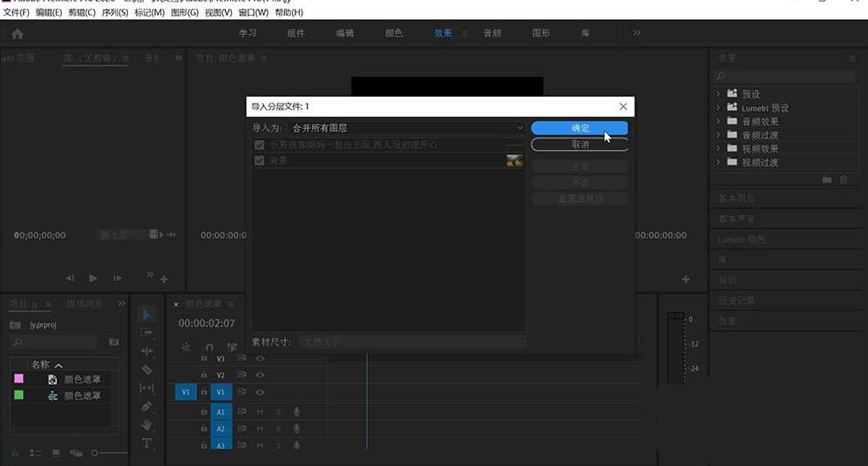Close the 导入分层文件 dialog
Screen dimensions: 868x466
tap(623, 106)
